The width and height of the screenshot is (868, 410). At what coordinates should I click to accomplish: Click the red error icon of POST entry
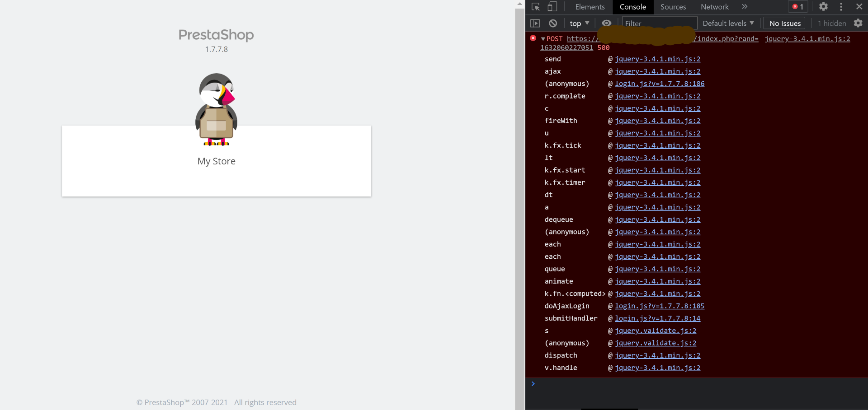pos(533,38)
